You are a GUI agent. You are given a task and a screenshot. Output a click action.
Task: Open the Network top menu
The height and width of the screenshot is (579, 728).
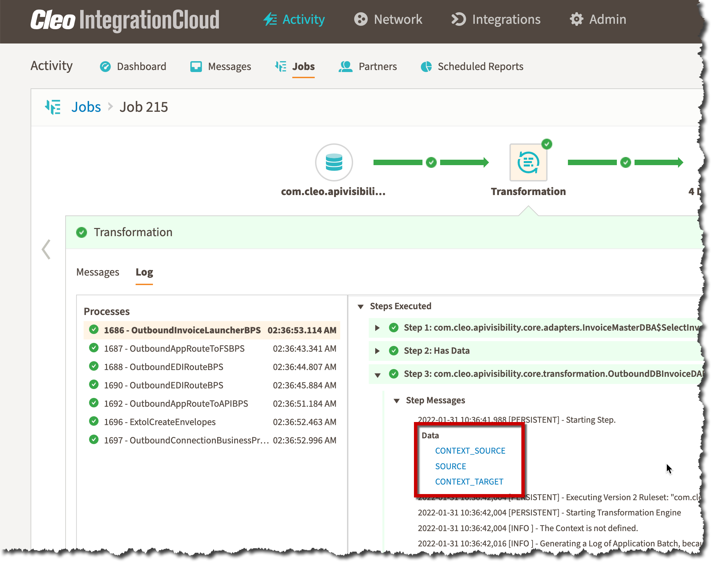click(388, 19)
